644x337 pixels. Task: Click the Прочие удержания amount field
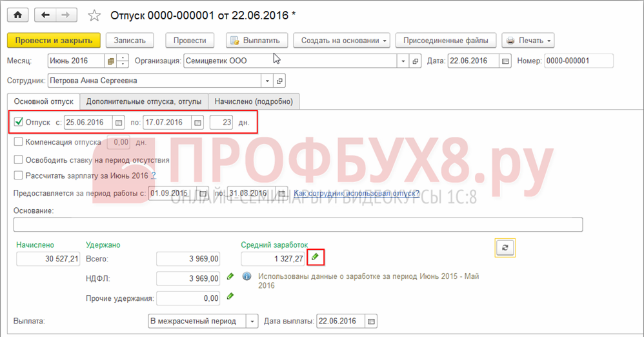[x=188, y=298]
